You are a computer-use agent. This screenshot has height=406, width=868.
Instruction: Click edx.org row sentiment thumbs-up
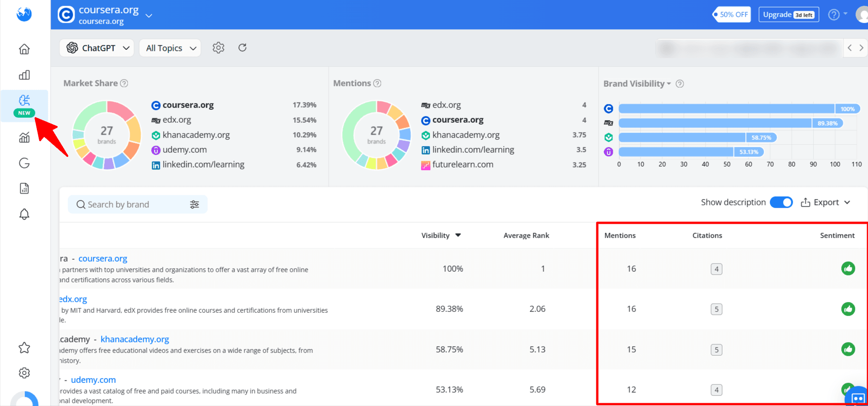(848, 309)
